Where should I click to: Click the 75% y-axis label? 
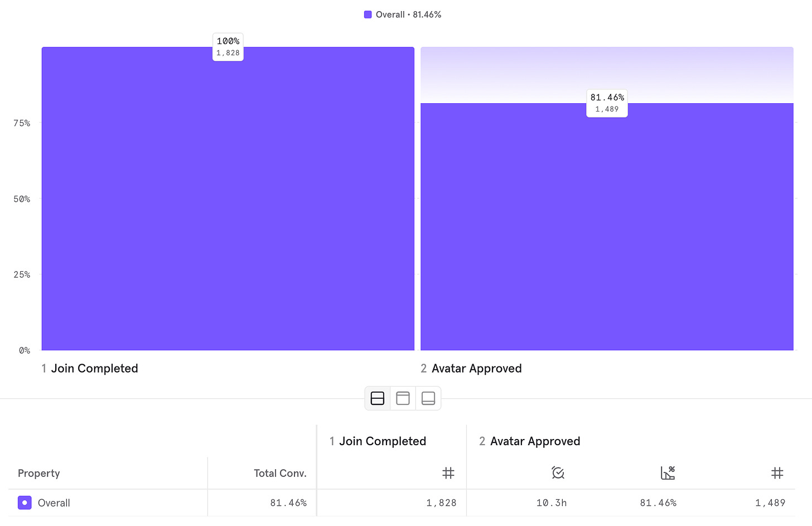22,123
